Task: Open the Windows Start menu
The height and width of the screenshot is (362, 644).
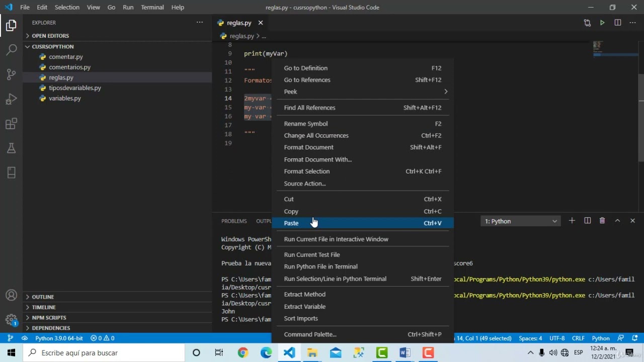Action: pyautogui.click(x=11, y=353)
